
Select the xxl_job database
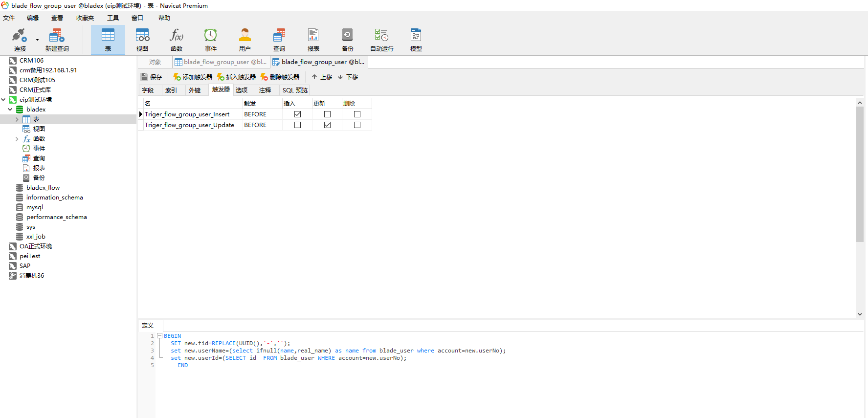(x=36, y=236)
